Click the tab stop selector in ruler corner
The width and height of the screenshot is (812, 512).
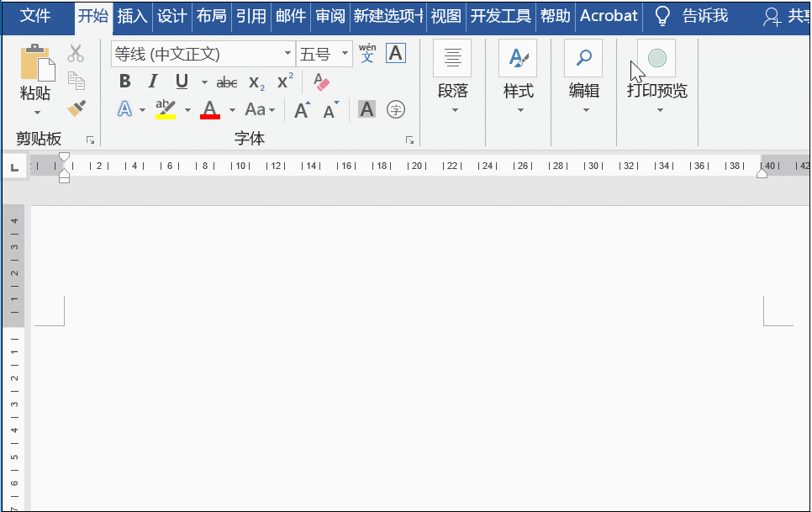pyautogui.click(x=14, y=166)
